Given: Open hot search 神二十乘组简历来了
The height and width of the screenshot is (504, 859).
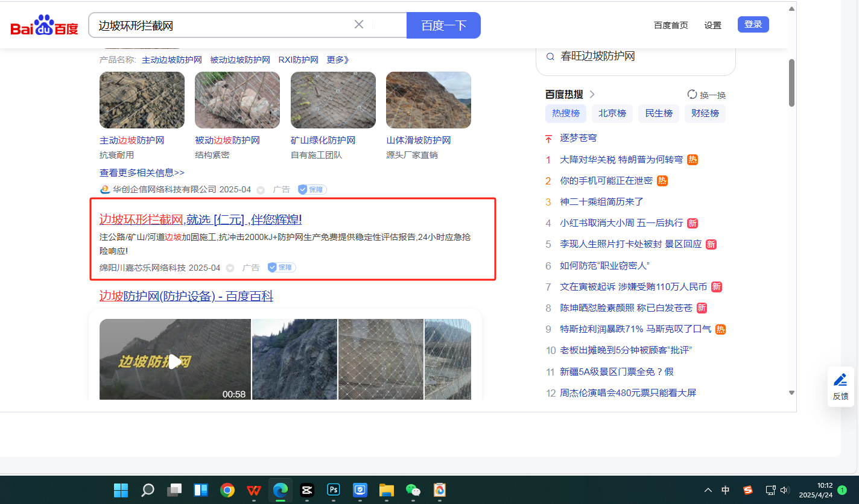Looking at the screenshot, I should 602,202.
